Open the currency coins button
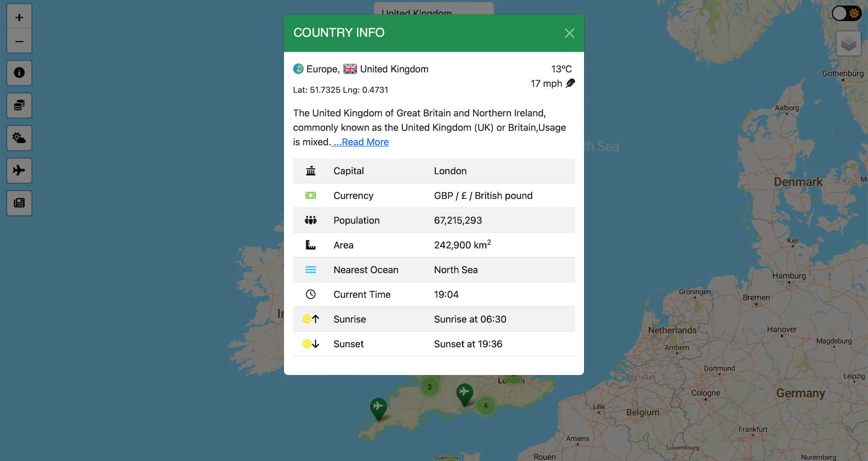 tap(19, 105)
